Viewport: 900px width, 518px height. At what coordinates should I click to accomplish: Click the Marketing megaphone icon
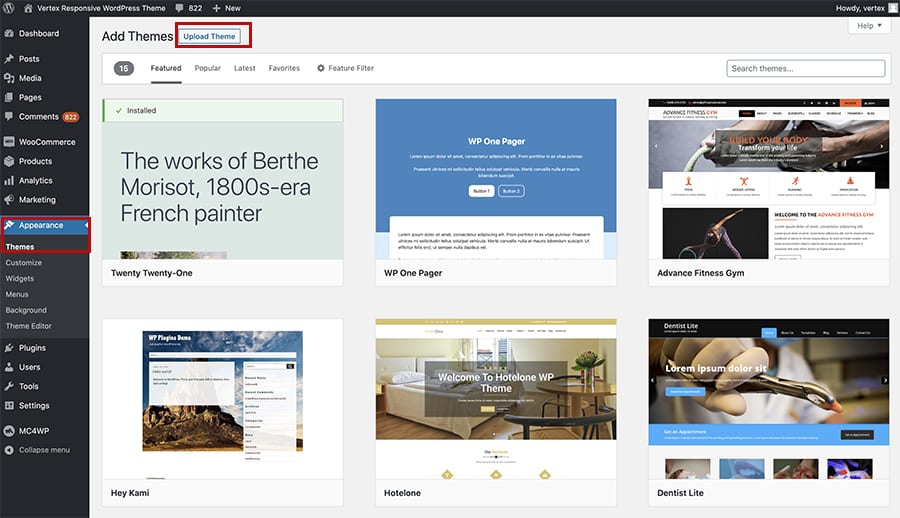point(9,200)
